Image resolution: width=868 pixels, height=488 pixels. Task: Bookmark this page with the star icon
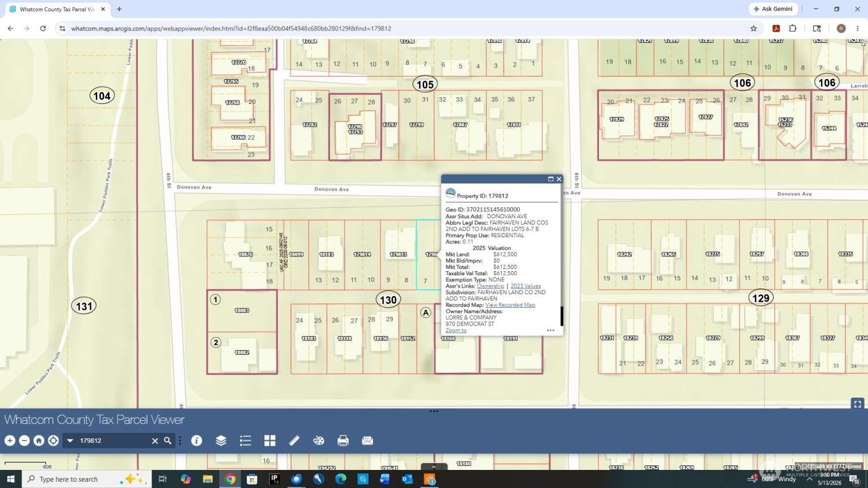click(753, 28)
